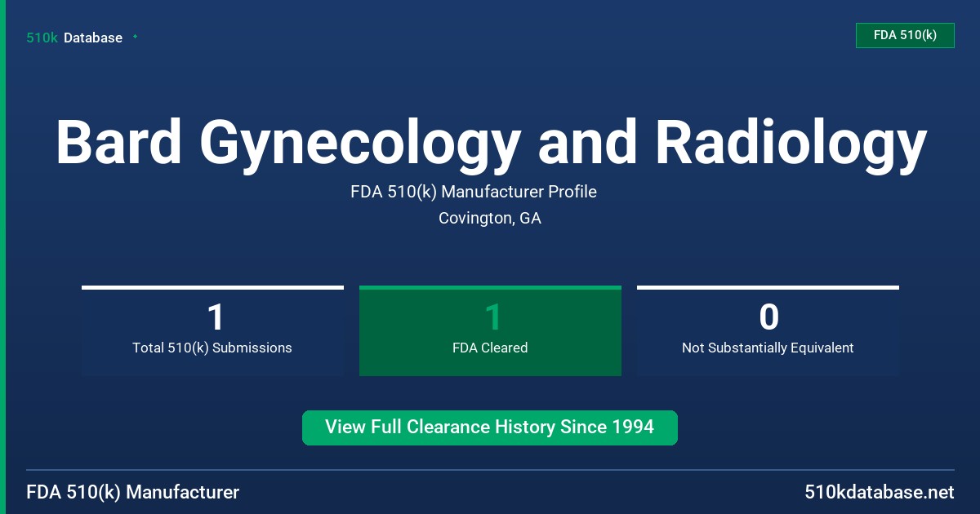The image size is (980, 514).
Task: Click the FDA 510(k) badge button
Action: pyautogui.click(x=905, y=35)
